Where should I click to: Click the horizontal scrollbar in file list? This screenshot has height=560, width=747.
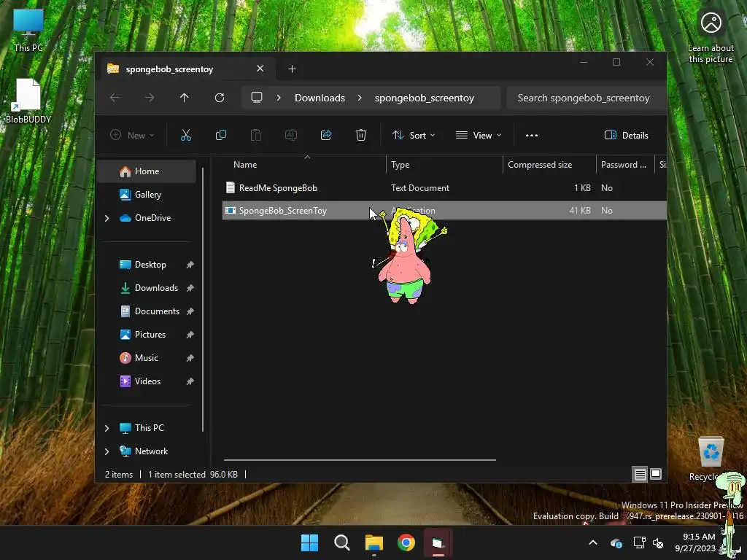pyautogui.click(x=360, y=460)
